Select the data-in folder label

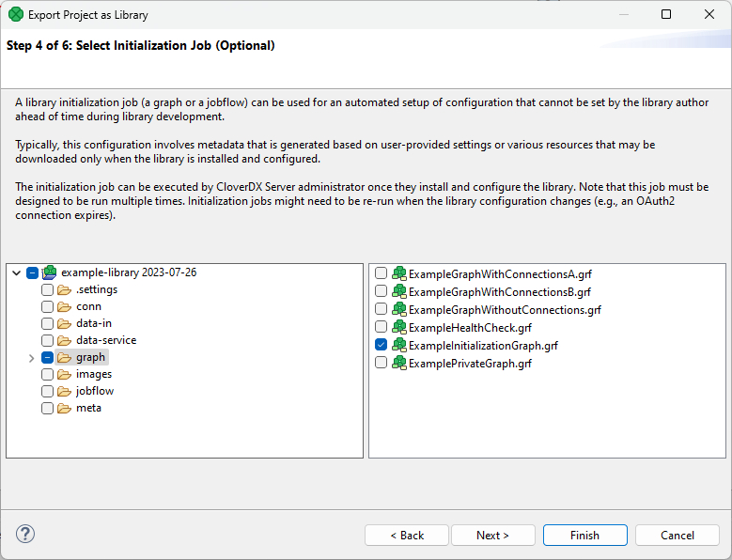94,323
